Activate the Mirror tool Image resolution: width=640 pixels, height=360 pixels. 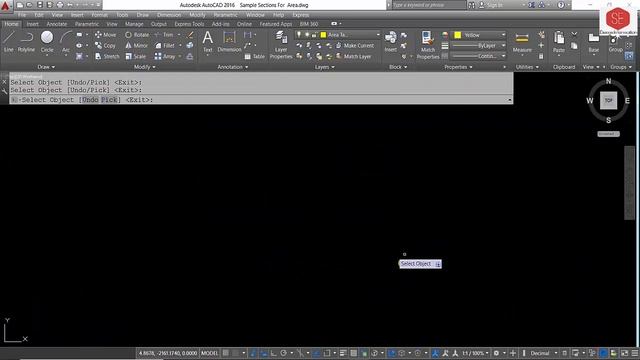click(x=136, y=46)
